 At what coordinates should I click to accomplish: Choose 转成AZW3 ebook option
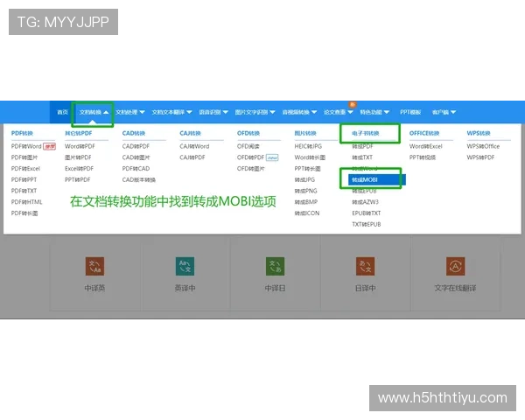(x=365, y=202)
